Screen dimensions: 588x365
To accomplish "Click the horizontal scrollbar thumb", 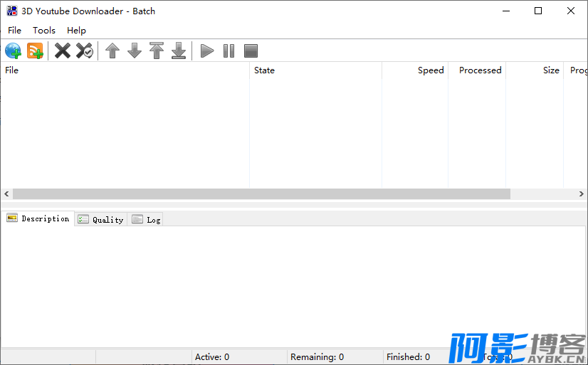I will 261,194.
